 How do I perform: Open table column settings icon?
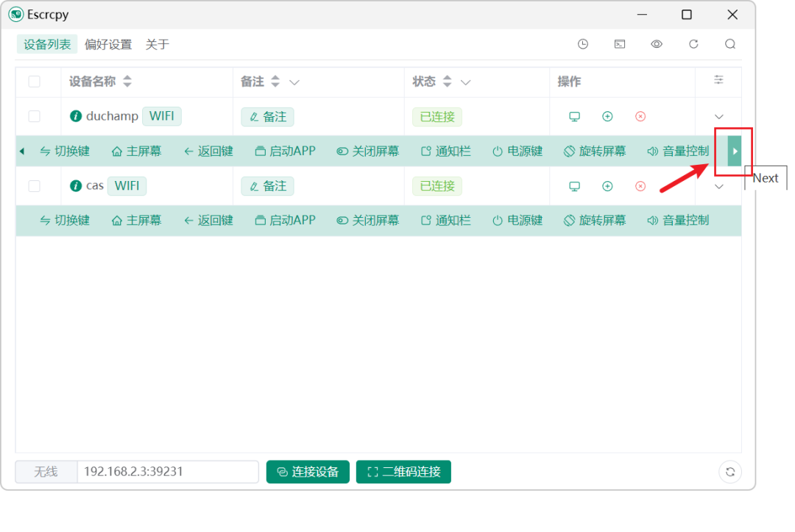click(718, 80)
